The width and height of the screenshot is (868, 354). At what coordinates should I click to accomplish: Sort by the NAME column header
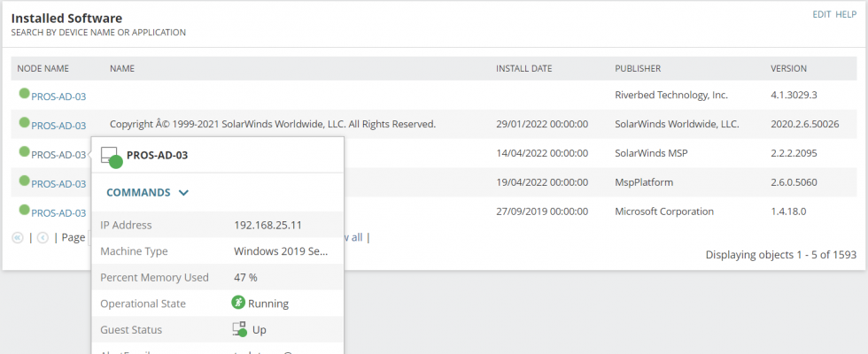click(x=122, y=69)
